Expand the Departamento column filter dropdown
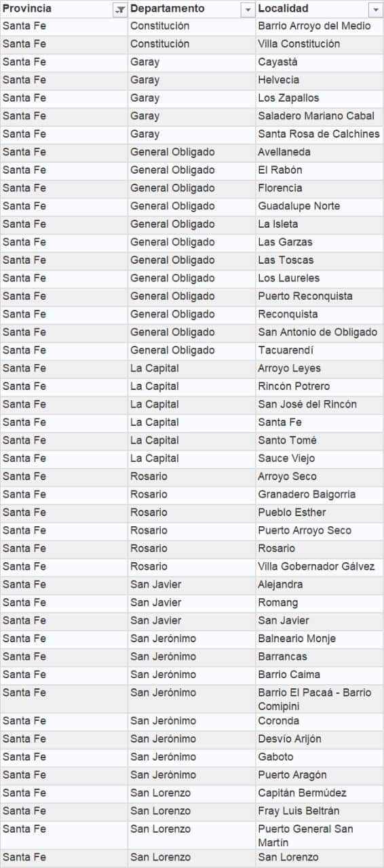Screen dimensions: 384x868 coord(247,9)
